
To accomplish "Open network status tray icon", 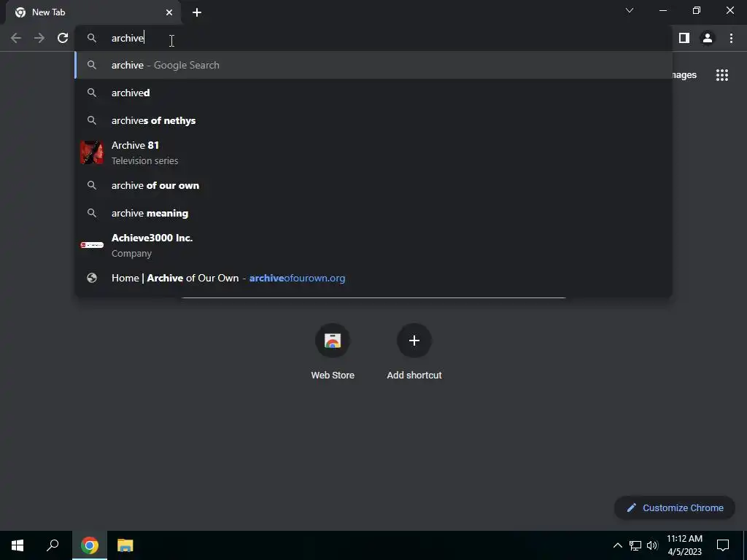I will (x=635, y=545).
